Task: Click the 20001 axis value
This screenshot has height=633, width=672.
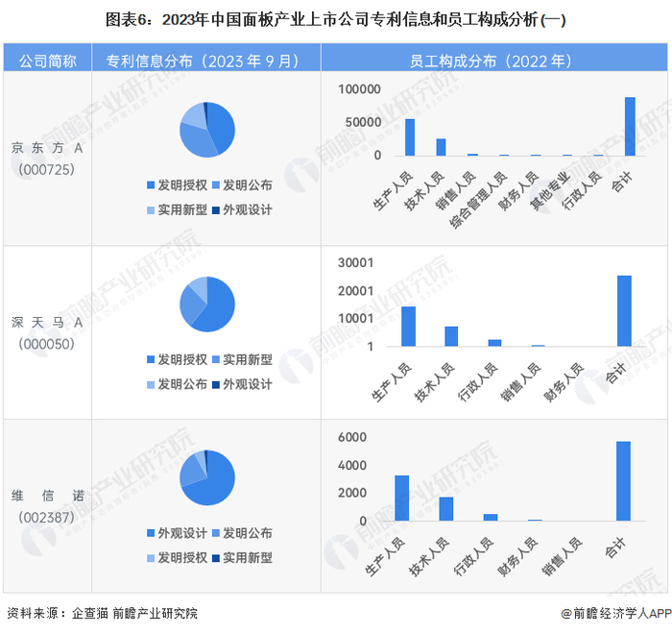Action: click(355, 291)
